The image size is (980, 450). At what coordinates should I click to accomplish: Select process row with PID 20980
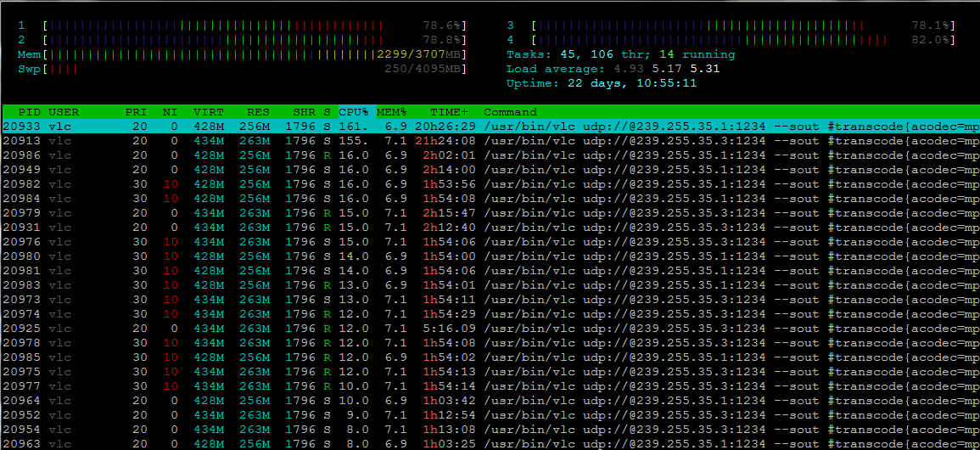point(490,256)
